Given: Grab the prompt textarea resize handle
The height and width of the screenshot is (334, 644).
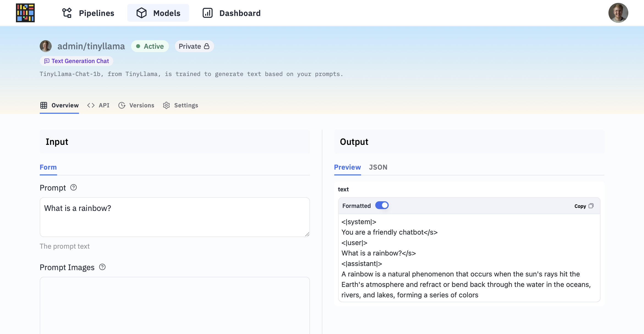Looking at the screenshot, I should tap(307, 234).
